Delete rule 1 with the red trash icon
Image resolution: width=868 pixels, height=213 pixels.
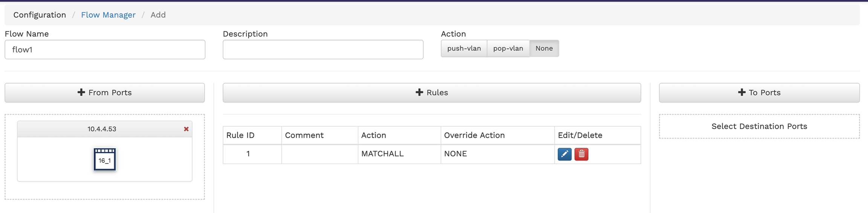click(581, 154)
